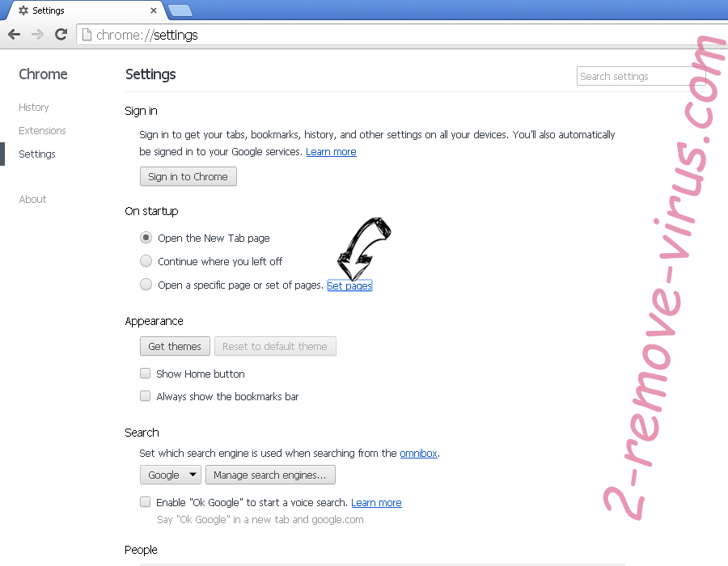Click Reset to default theme button
The width and height of the screenshot is (728, 566).
coord(275,346)
